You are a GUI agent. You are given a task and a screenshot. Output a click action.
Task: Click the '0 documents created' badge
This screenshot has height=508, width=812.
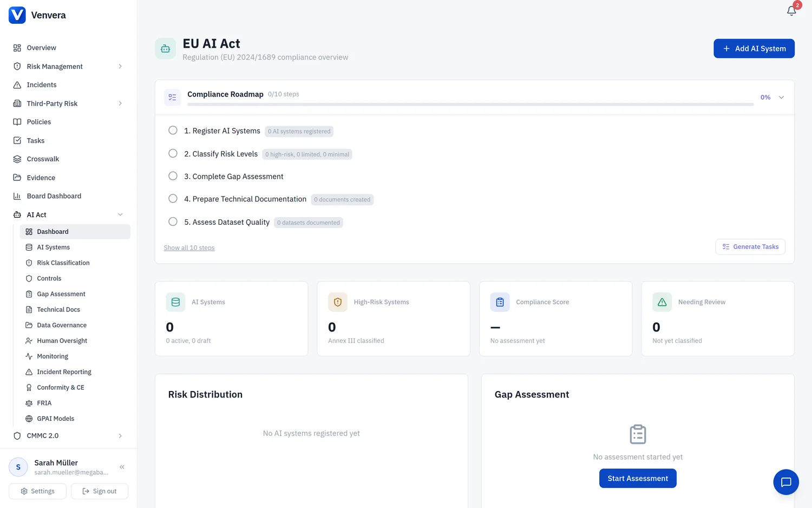pos(342,200)
